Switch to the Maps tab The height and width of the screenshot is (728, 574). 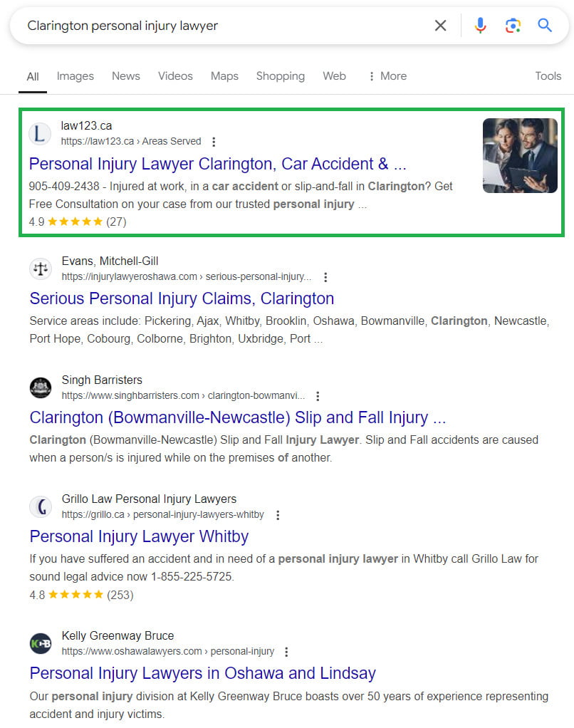click(x=224, y=76)
